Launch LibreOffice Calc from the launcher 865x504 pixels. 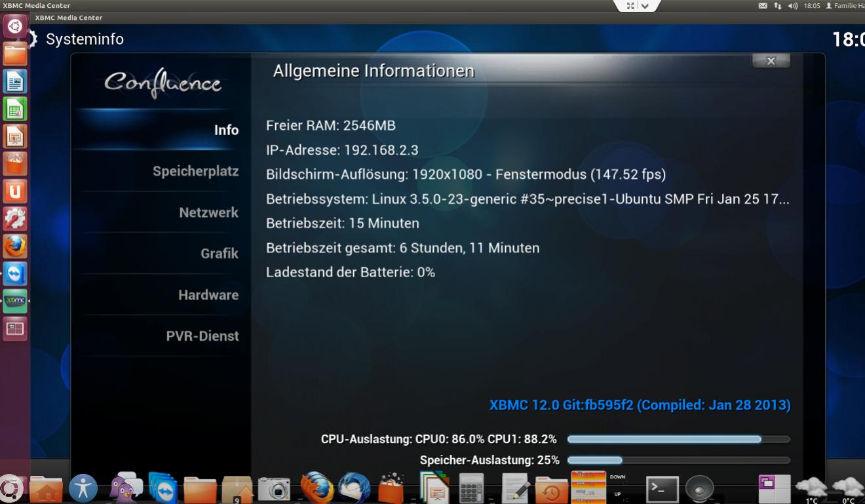click(x=15, y=109)
